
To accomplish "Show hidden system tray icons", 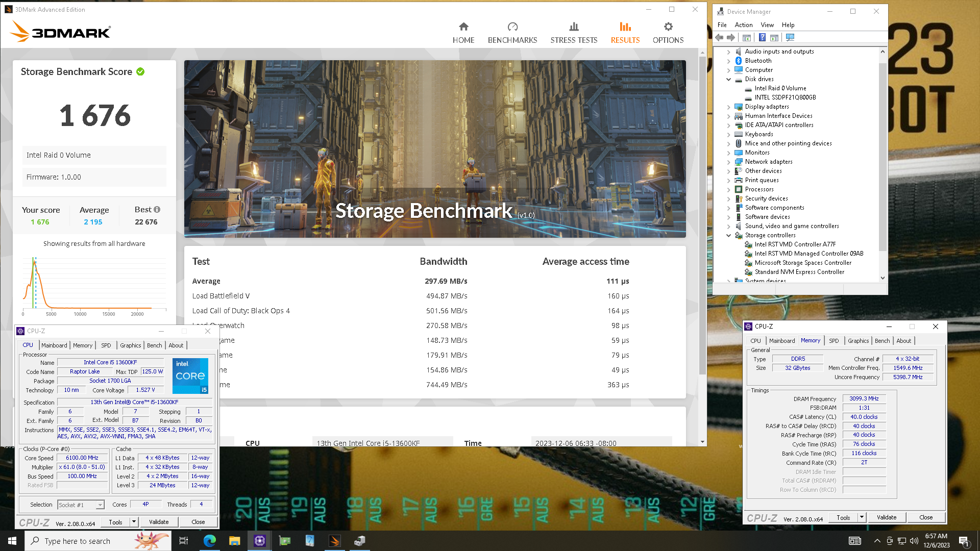I will tap(877, 541).
